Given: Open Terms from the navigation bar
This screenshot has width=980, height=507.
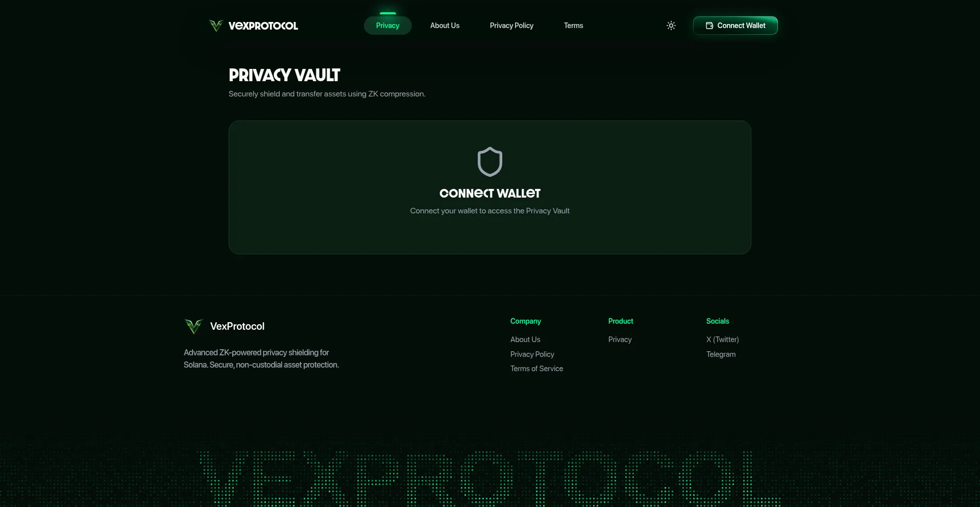Looking at the screenshot, I should (573, 25).
